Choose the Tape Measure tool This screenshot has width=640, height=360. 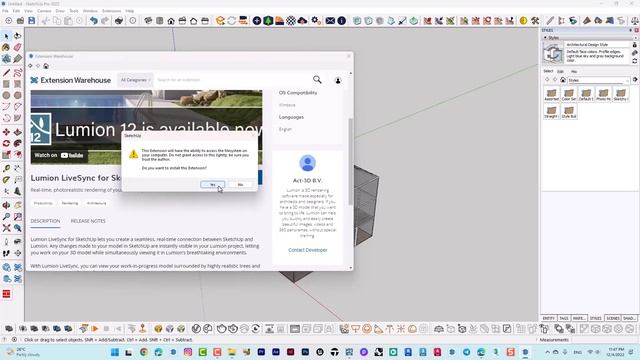tap(6, 169)
